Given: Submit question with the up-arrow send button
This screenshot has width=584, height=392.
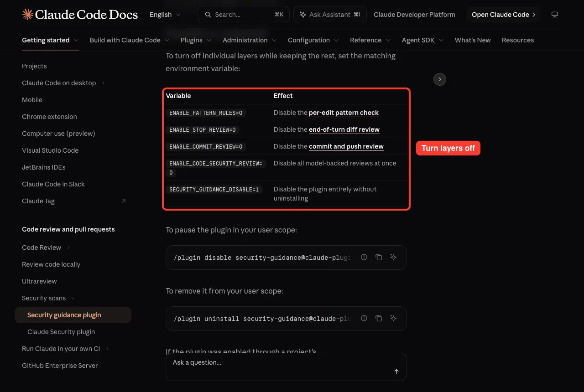Looking at the screenshot, I should click(x=396, y=371).
